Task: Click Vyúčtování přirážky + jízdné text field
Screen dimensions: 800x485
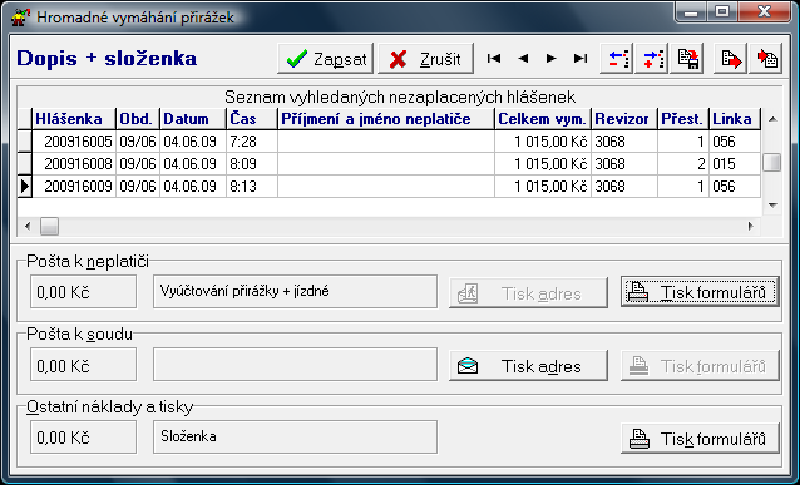Action: 295,292
